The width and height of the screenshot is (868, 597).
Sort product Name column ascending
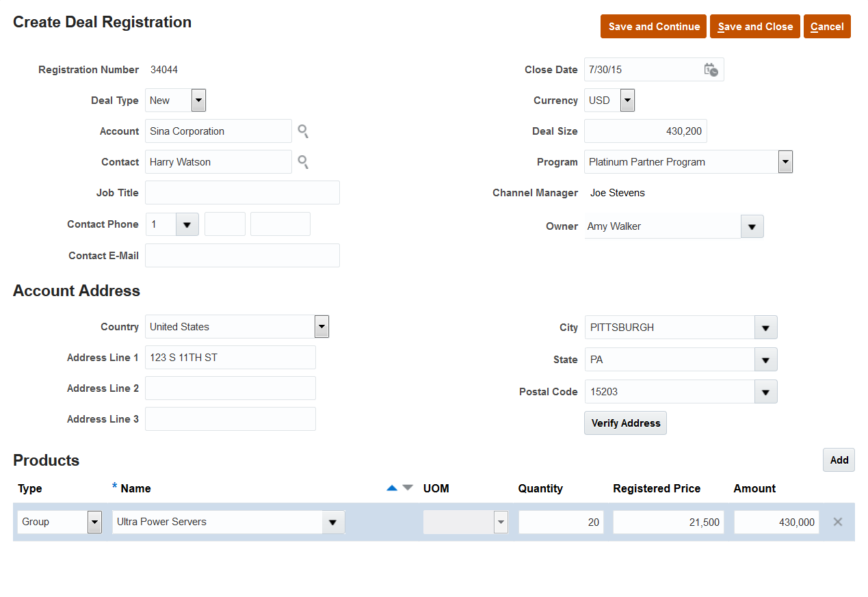click(392, 488)
